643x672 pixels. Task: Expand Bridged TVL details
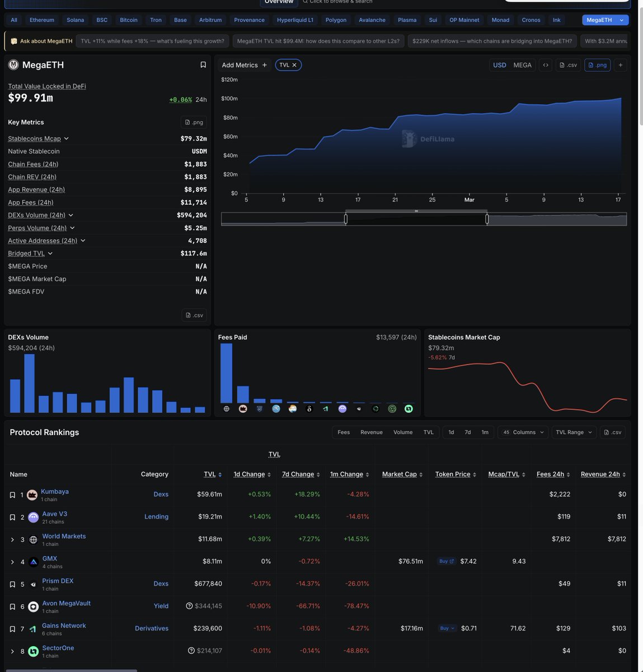(x=50, y=254)
